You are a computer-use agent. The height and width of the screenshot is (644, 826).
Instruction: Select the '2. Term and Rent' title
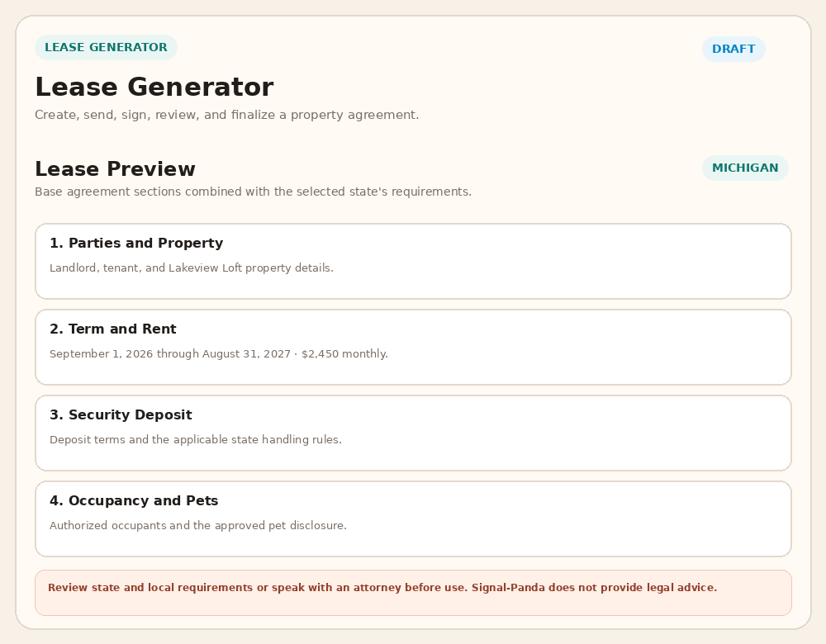pyautogui.click(x=112, y=329)
